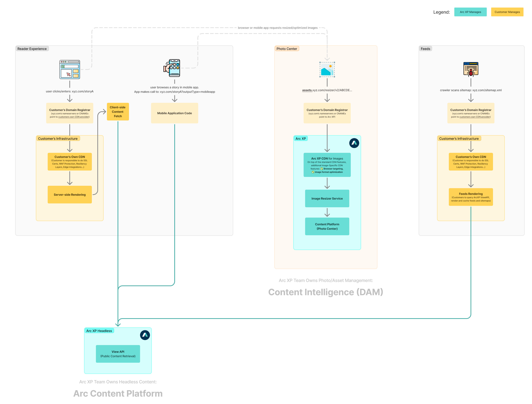Click the underlined assets. URL prefix text
This screenshot has height=404, width=532.
pyautogui.click(x=307, y=90)
